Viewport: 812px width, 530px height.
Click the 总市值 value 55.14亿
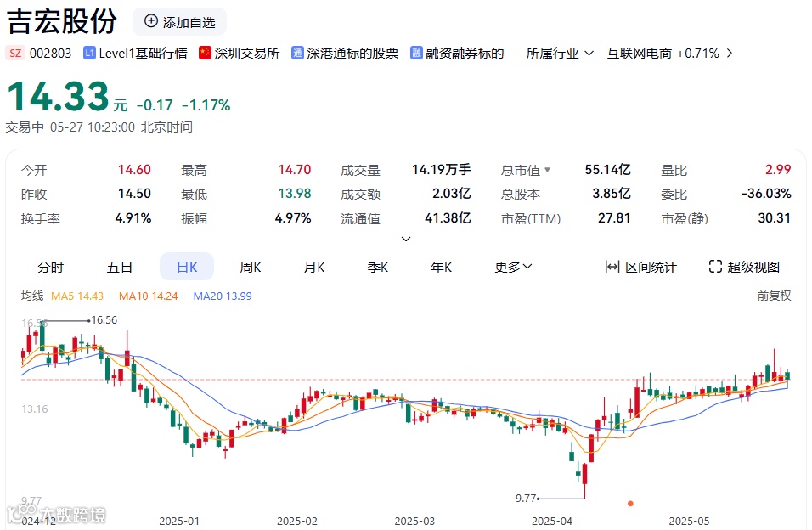pos(608,169)
